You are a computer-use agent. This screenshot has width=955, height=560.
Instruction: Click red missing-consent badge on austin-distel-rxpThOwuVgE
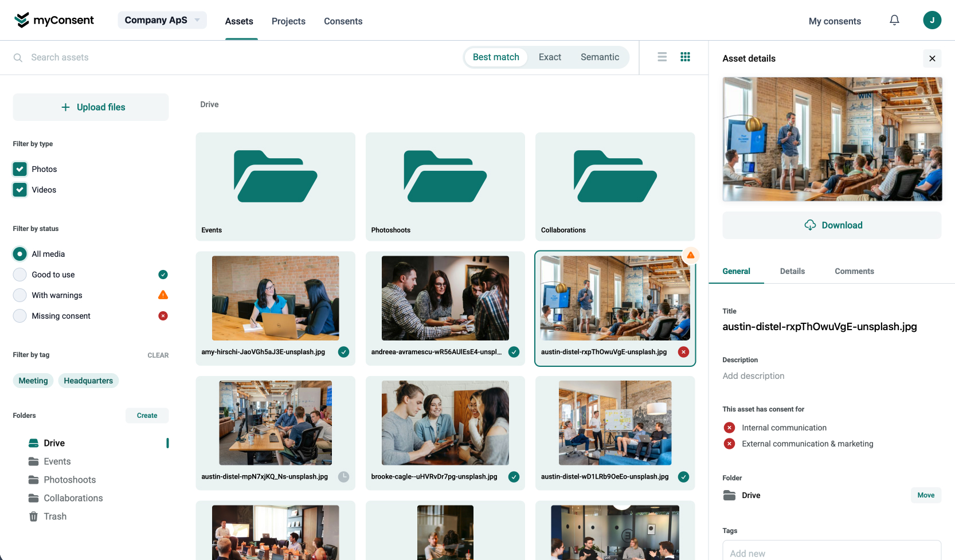click(683, 352)
